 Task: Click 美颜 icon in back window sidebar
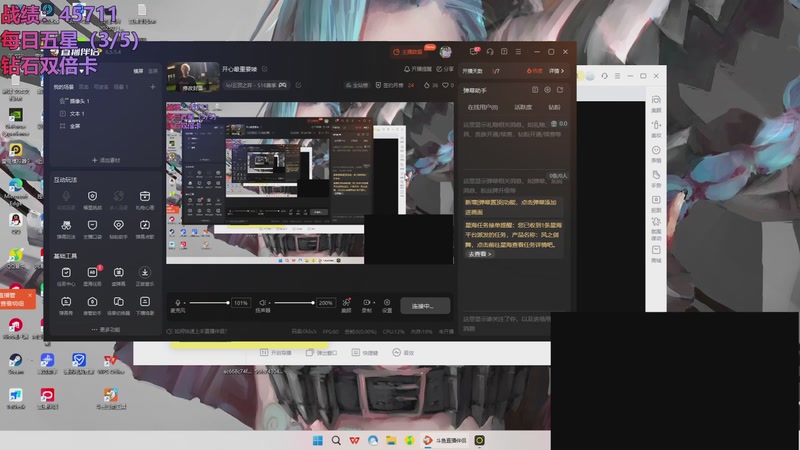657,104
